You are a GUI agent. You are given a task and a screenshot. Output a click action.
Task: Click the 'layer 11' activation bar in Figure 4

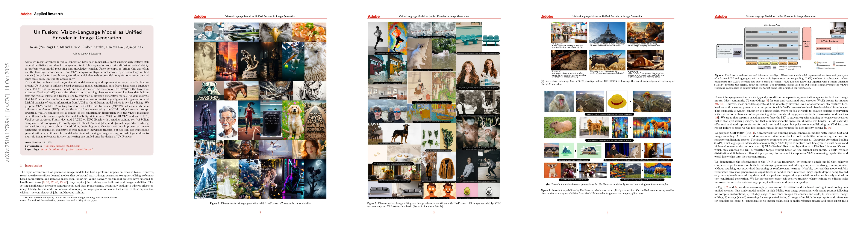pyautogui.click(x=768, y=32)
